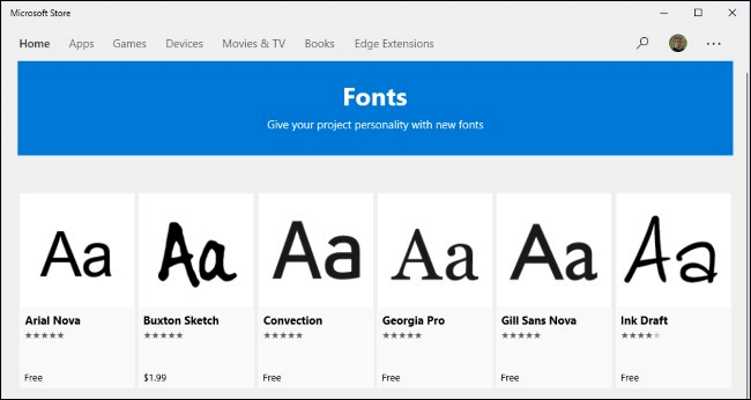Open the Convection font preview tile

(x=316, y=251)
